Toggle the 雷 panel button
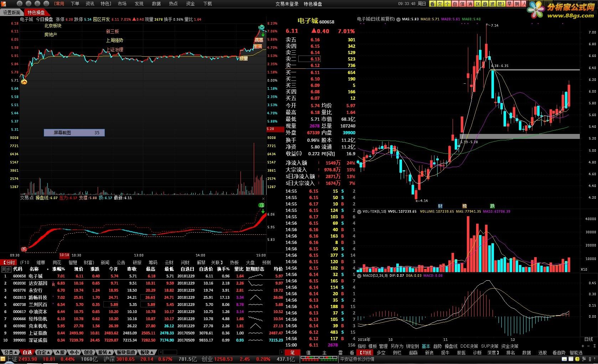 [340, 353]
